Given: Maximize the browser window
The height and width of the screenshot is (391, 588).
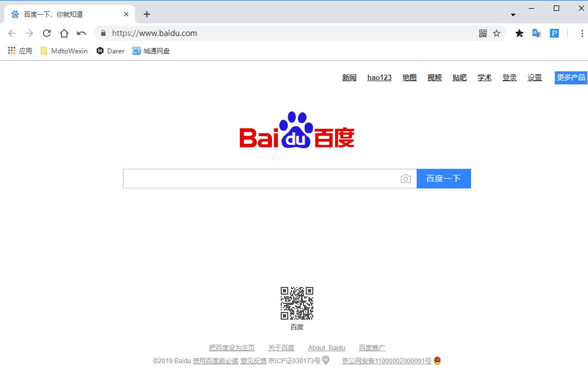Looking at the screenshot, I should [x=556, y=8].
